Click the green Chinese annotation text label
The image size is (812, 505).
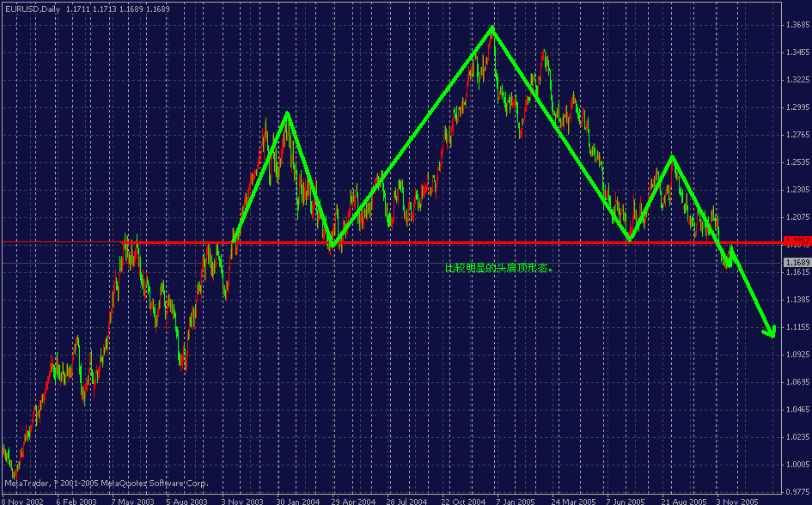tap(499, 268)
